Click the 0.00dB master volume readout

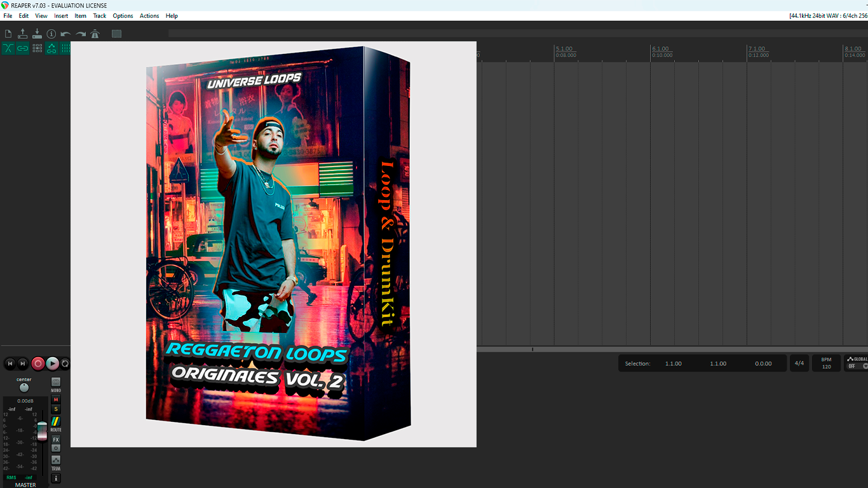tap(25, 401)
